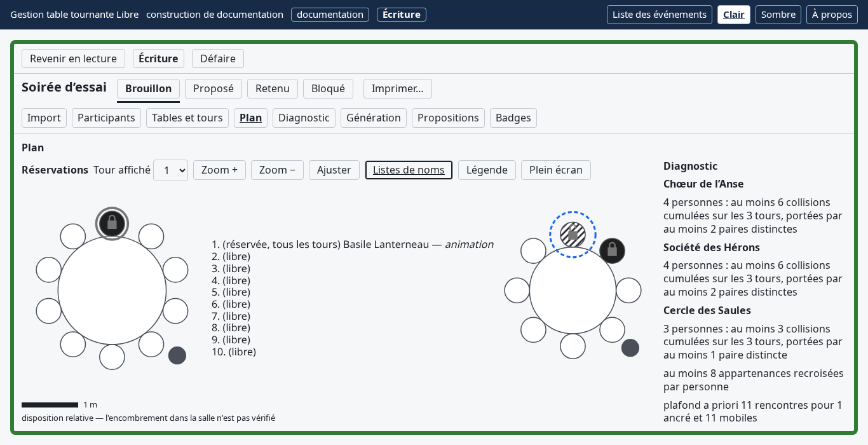This screenshot has width=868, height=445.
Task: Open the Tour affiché dropdown
Action: coord(170,170)
